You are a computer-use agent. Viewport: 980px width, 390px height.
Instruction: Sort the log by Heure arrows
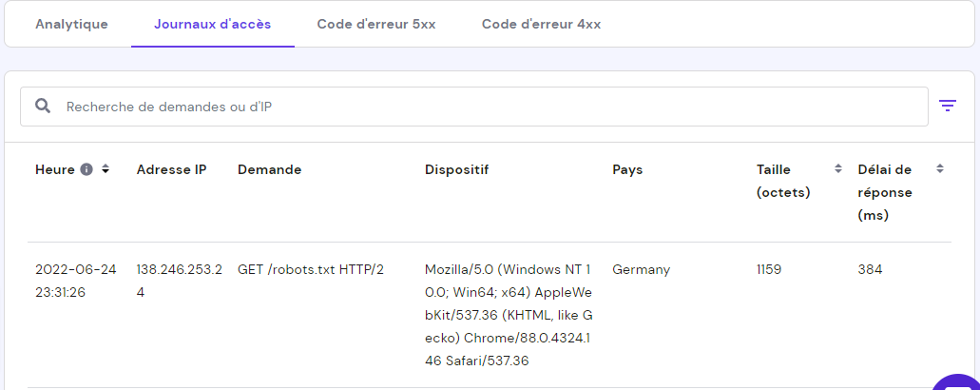tap(106, 168)
